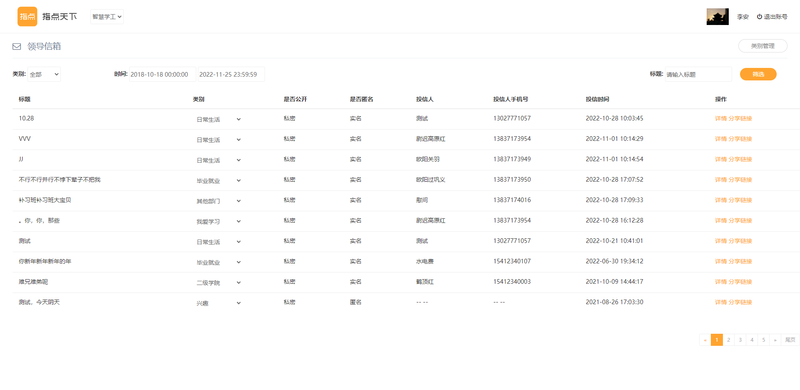Open the category dropdown for row 10.28
The image size is (800, 390).
pyautogui.click(x=218, y=119)
